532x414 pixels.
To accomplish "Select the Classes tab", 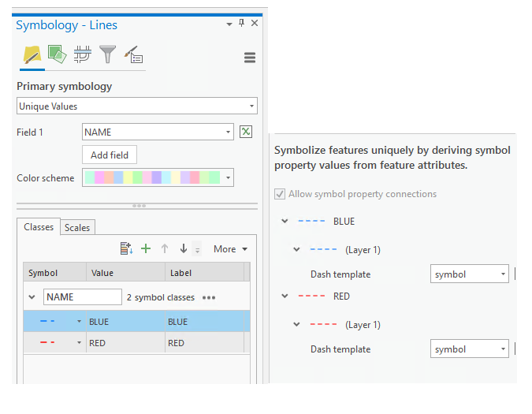I will tap(39, 227).
